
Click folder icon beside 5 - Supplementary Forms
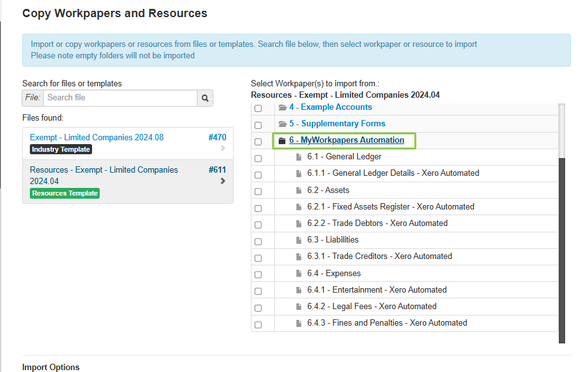point(283,124)
